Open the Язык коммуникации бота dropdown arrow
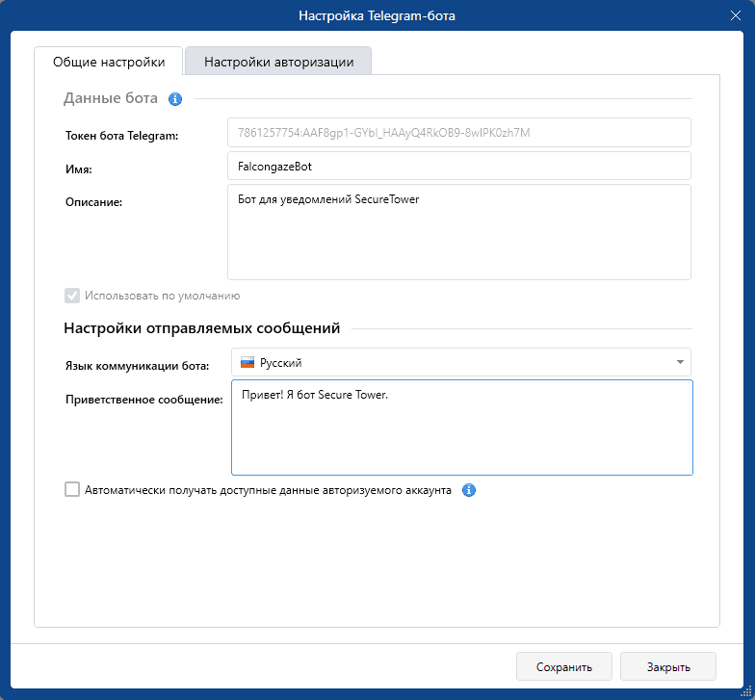This screenshot has height=700, width=755. click(680, 362)
